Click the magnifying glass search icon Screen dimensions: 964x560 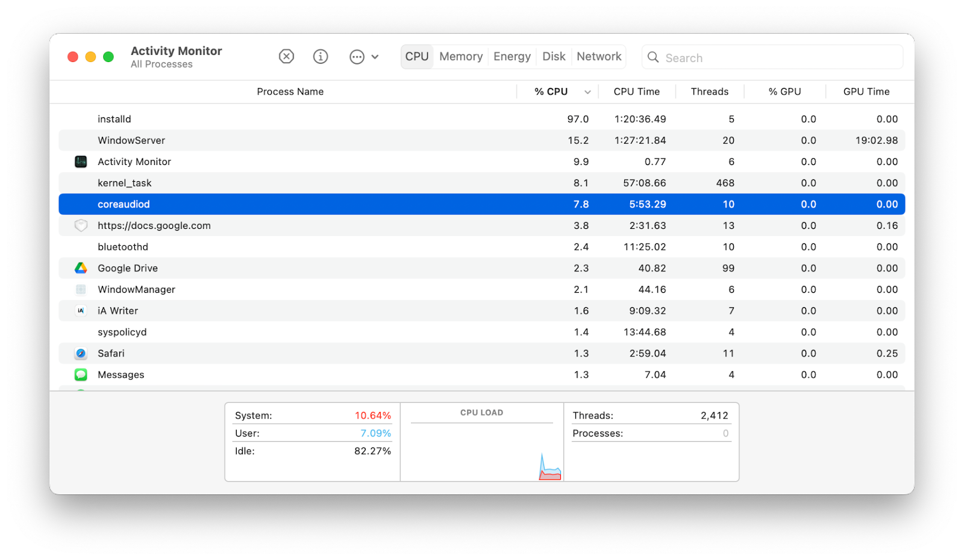(x=653, y=57)
